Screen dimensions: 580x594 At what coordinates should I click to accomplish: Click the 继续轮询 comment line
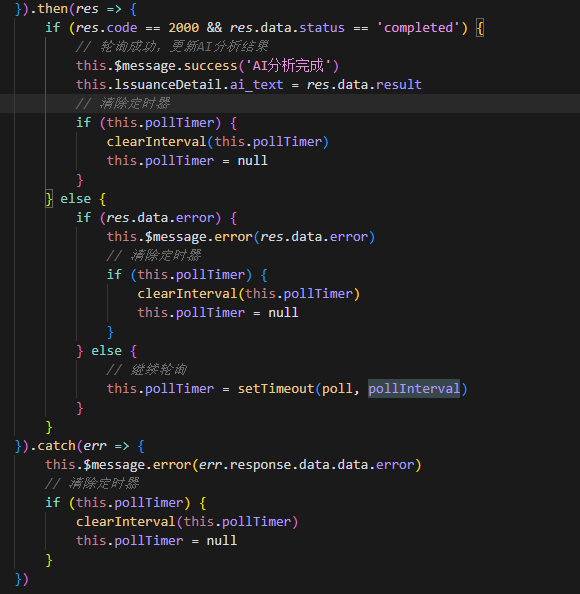point(147,370)
